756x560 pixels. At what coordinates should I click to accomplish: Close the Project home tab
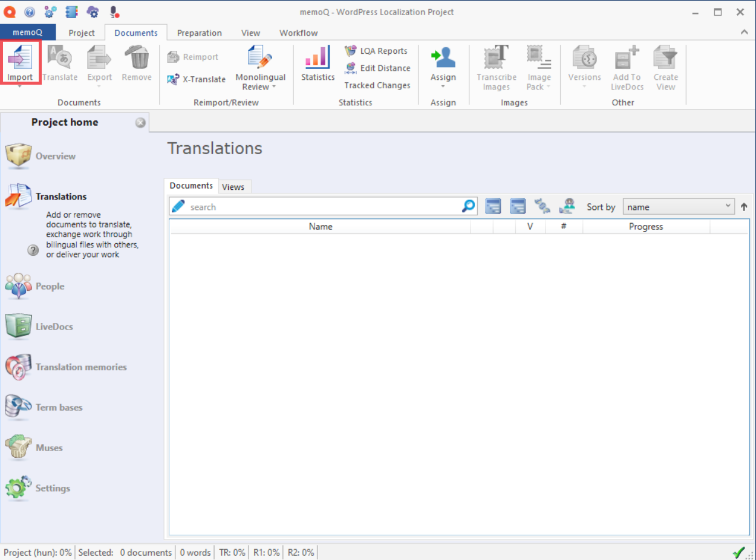coord(140,123)
